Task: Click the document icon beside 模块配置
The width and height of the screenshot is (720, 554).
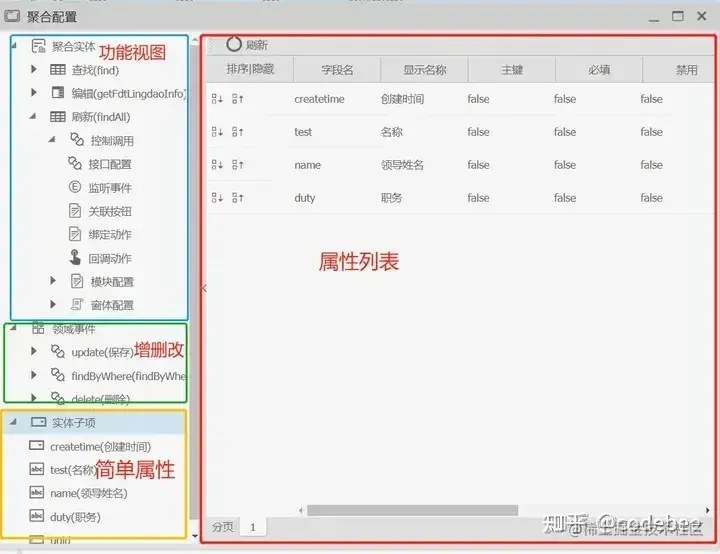Action: coord(77,281)
